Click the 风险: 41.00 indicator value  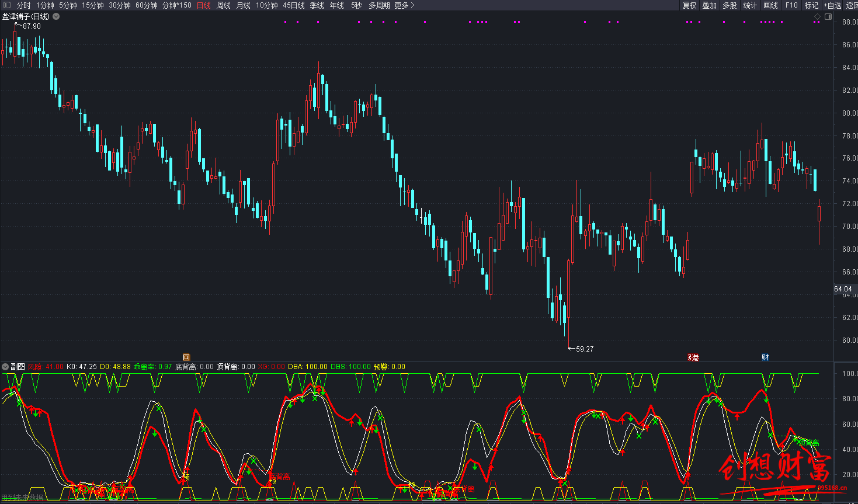[x=46, y=367]
